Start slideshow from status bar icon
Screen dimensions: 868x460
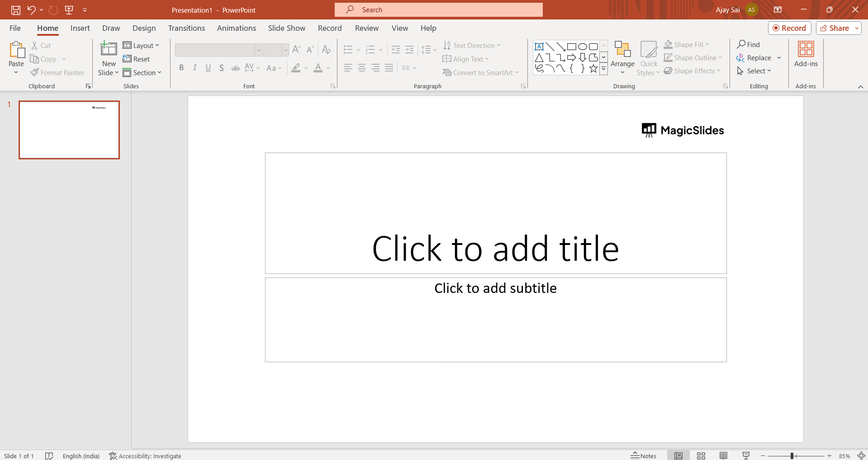(746, 455)
